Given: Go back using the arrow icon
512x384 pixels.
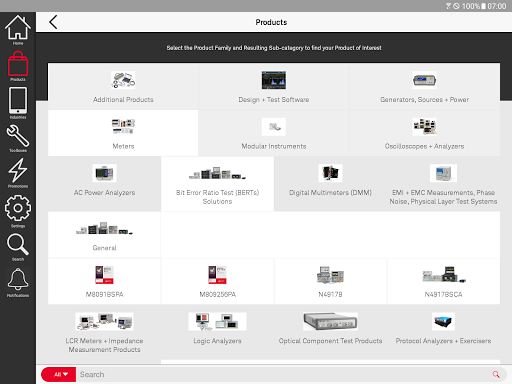Looking at the screenshot, I should (53, 22).
